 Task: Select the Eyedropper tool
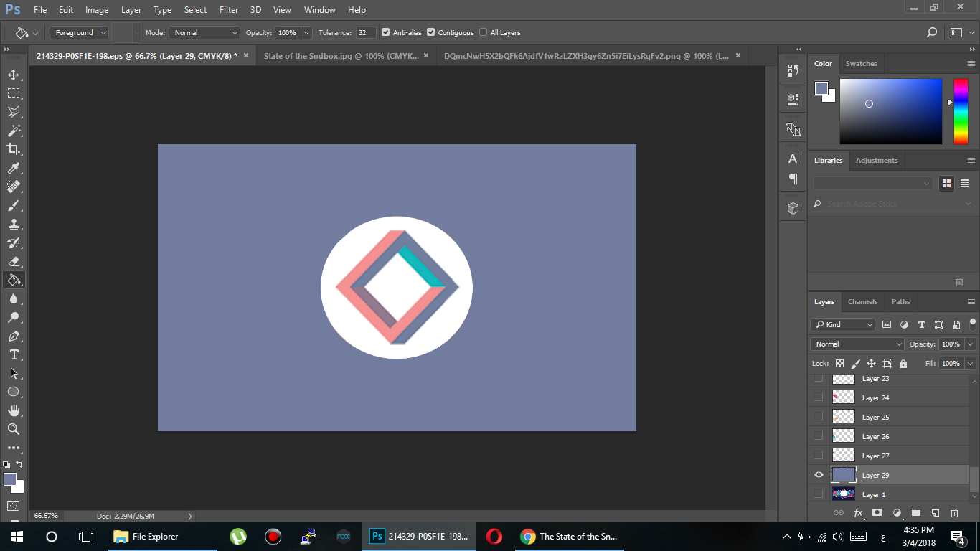(x=14, y=168)
